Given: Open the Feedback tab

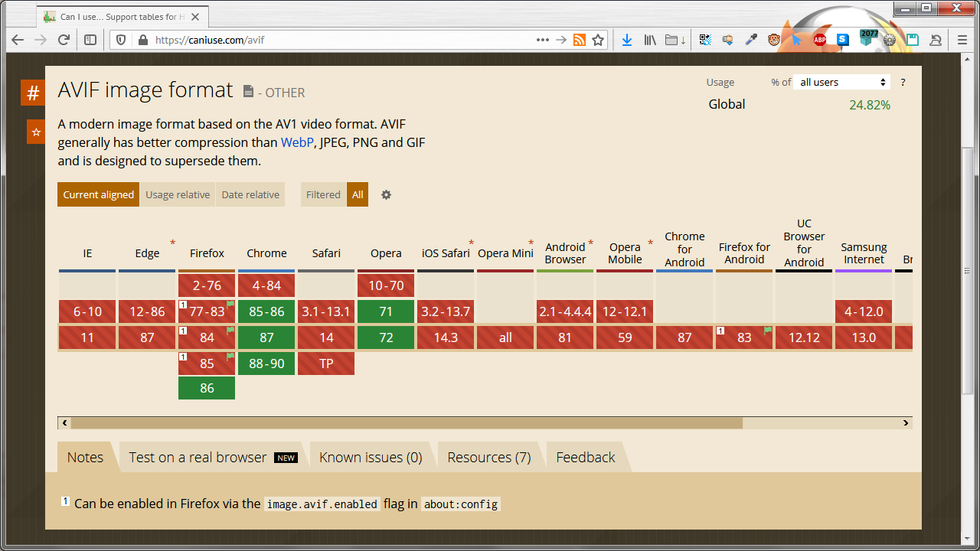Looking at the screenshot, I should pyautogui.click(x=586, y=457).
